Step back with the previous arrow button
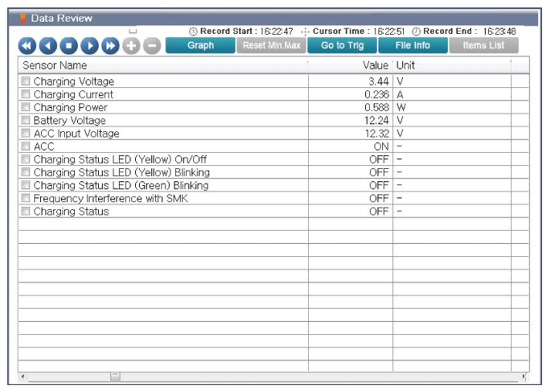Screen dimensions: 549x392 coord(48,46)
